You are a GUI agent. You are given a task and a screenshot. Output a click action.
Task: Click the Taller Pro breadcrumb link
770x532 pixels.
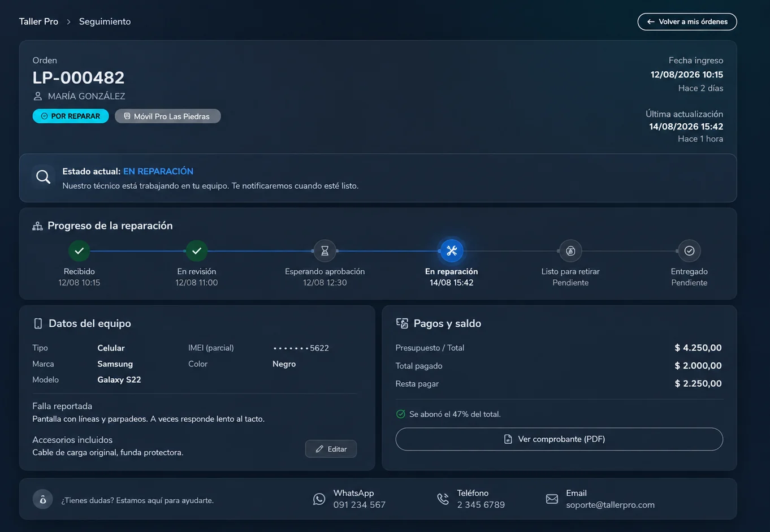(38, 21)
